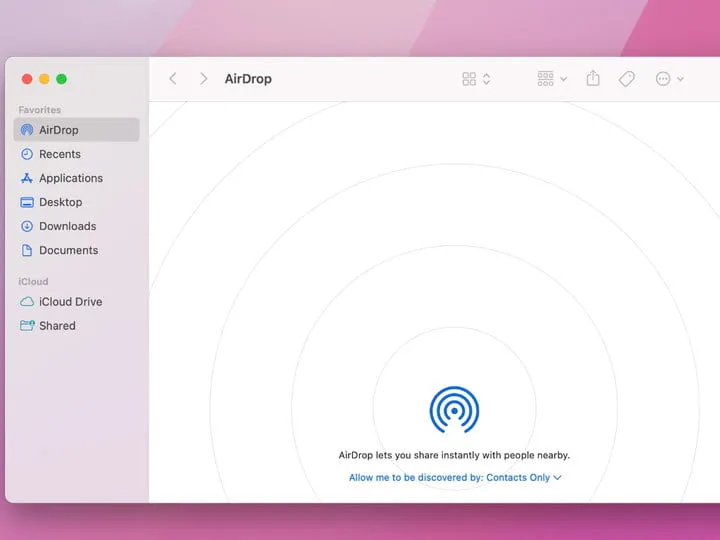
Task: Click the Downloads arrow icon
Action: [27, 226]
